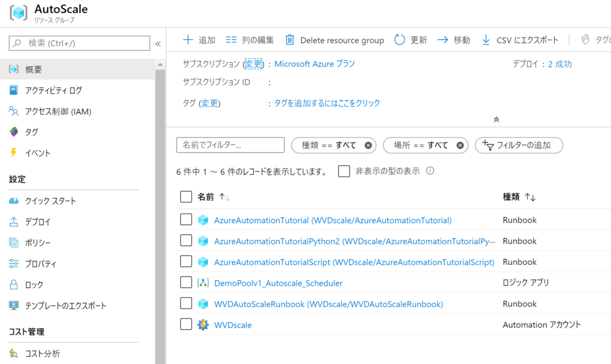Click the purple タグ tag icon

click(14, 132)
